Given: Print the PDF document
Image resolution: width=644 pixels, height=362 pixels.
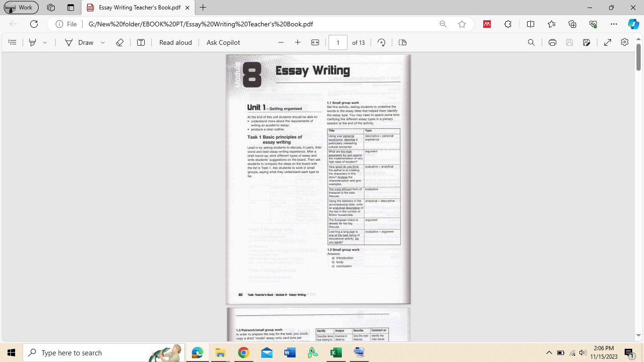Looking at the screenshot, I should [x=552, y=42].
